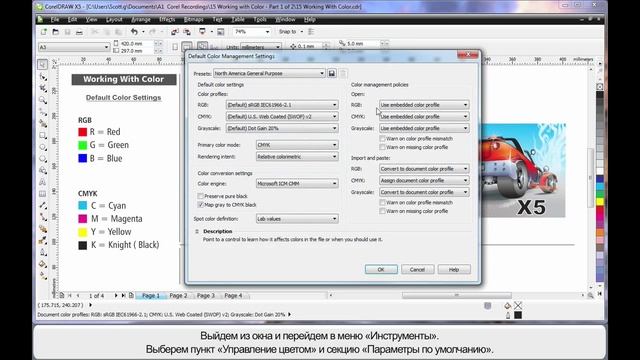640x360 pixels.
Task: Click the page width field 420.0 mm
Action: pos(137,43)
